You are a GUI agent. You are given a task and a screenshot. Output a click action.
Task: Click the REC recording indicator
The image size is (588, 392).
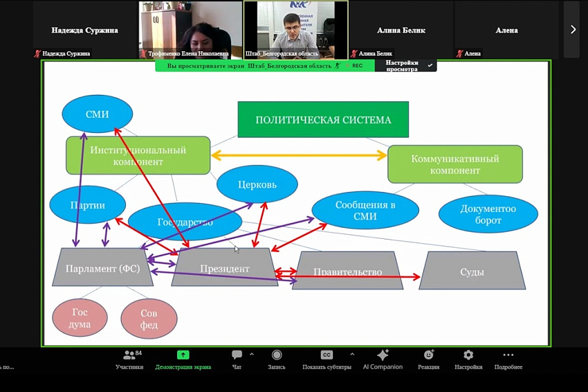tap(357, 66)
